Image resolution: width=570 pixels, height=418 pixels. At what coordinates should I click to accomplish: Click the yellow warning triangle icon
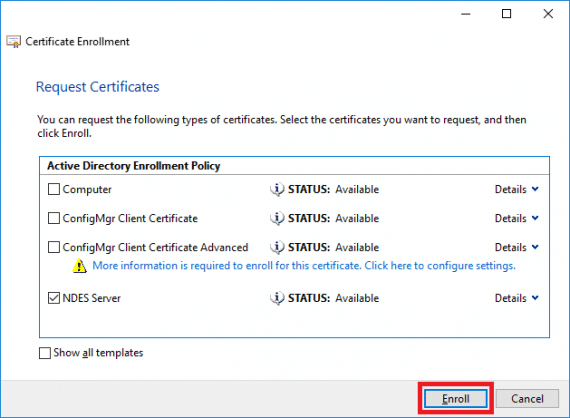point(80,266)
